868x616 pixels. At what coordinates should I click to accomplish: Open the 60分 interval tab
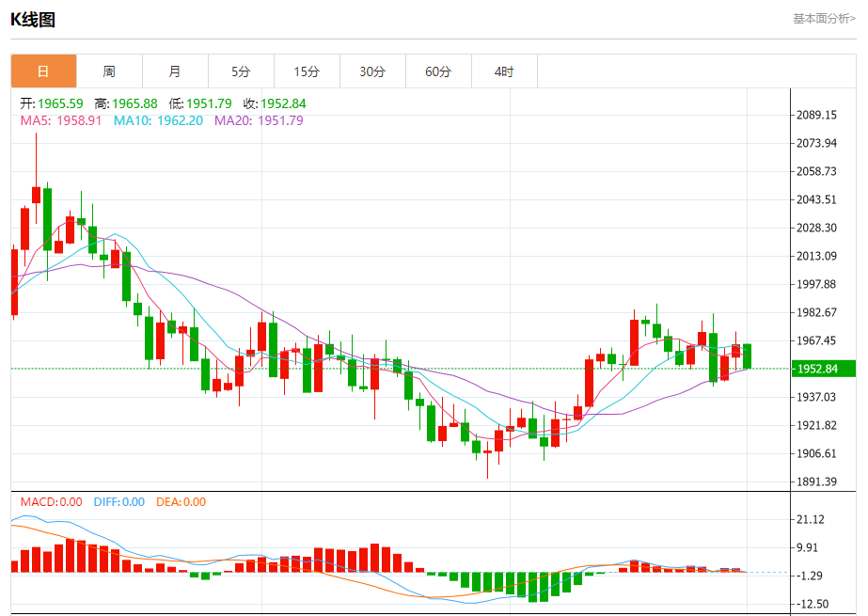click(x=438, y=71)
